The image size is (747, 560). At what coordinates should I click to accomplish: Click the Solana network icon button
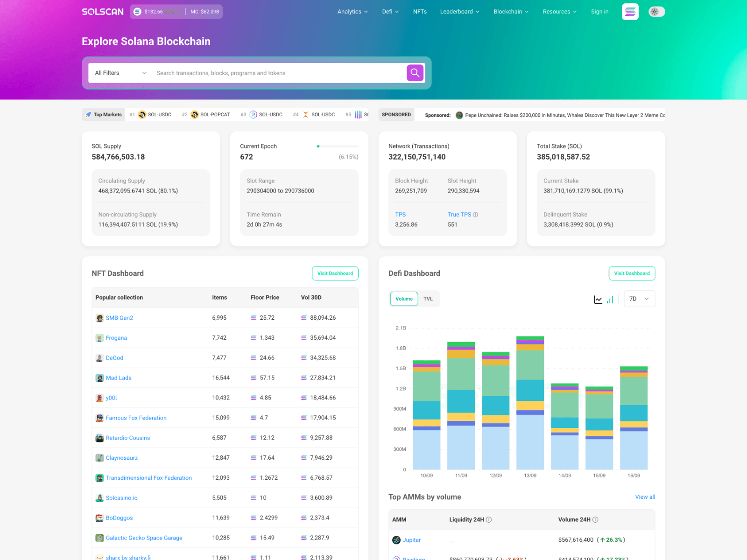tap(630, 12)
